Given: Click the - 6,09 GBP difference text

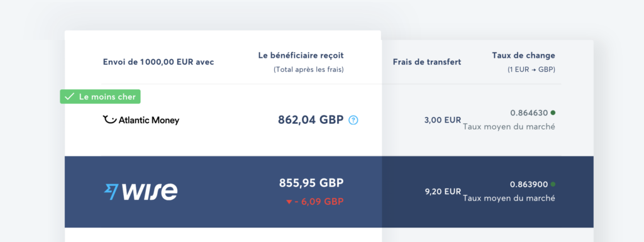Looking at the screenshot, I should (319, 202).
